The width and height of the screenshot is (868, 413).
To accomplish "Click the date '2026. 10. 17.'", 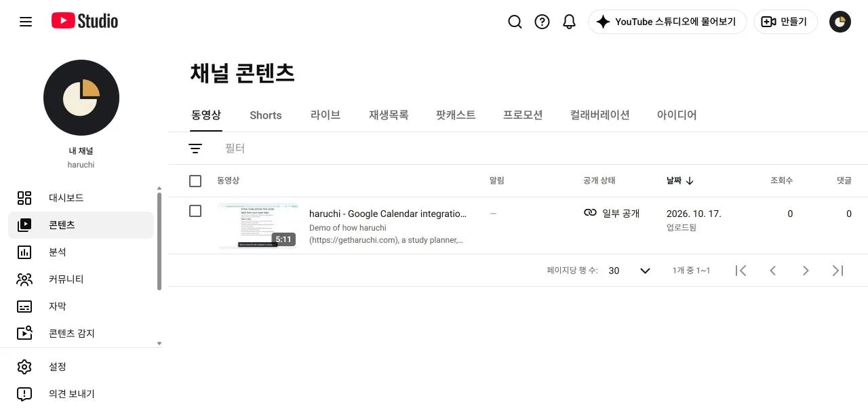I will tap(694, 214).
